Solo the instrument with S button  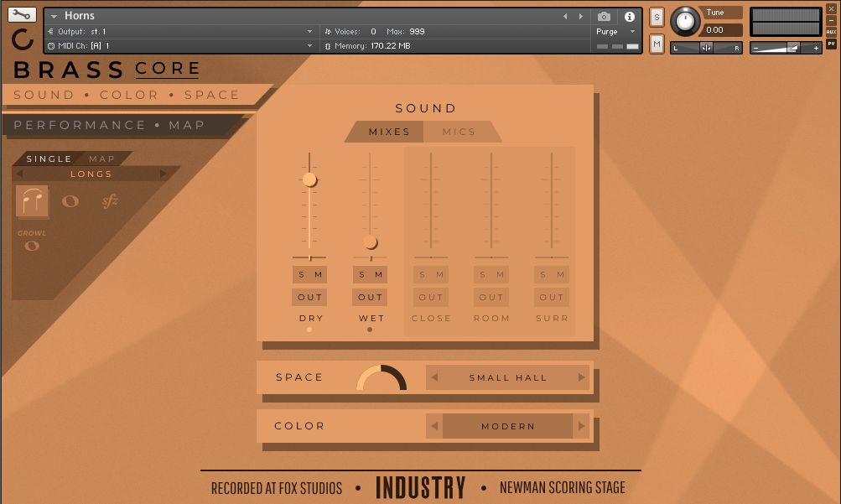click(657, 17)
